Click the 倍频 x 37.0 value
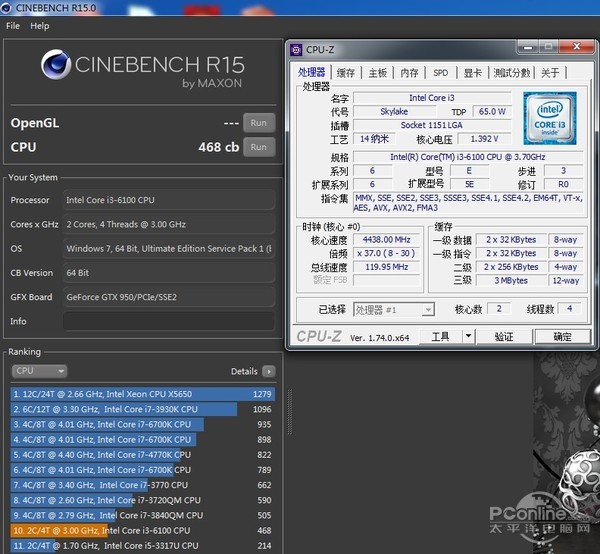 click(386, 253)
